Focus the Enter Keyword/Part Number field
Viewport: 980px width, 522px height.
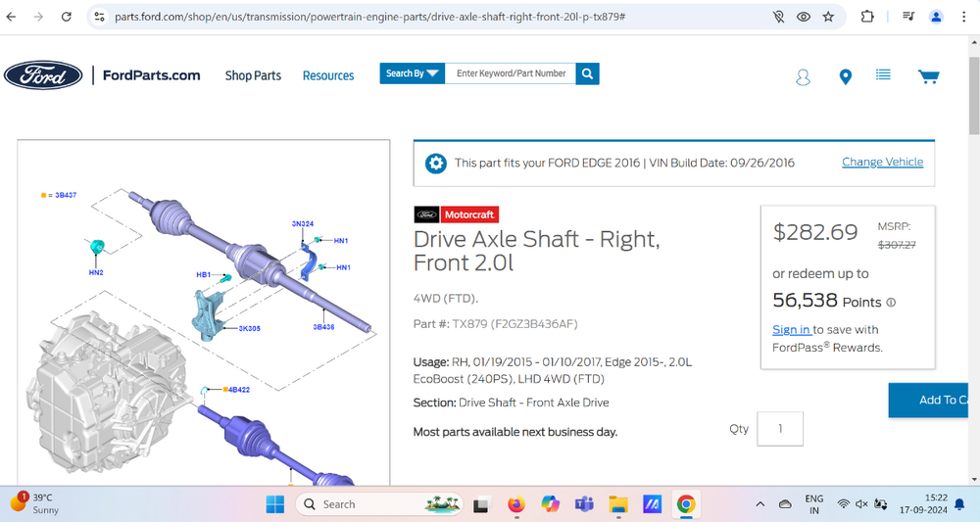click(x=511, y=73)
